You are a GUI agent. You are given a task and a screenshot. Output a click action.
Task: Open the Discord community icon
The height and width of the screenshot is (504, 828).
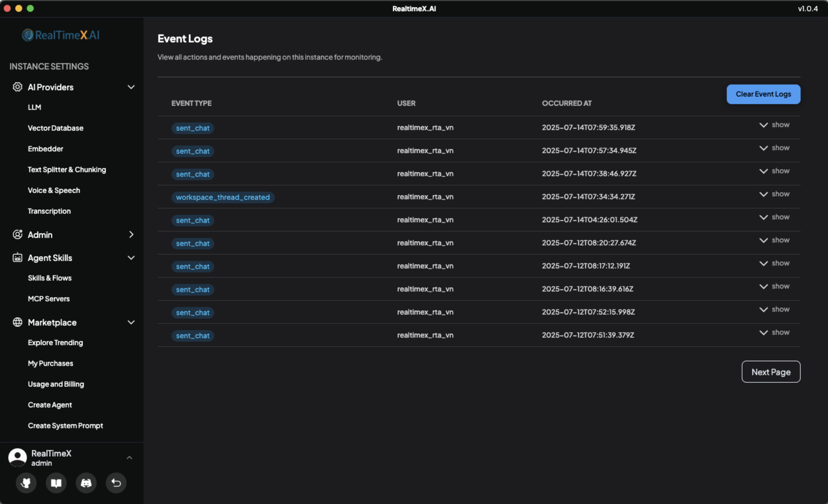(86, 483)
